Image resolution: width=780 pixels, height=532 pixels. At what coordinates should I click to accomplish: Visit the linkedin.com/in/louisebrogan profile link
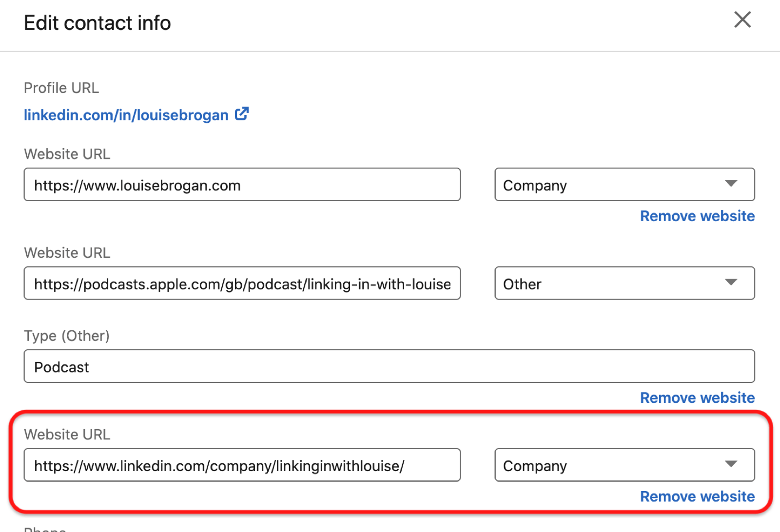[x=126, y=115]
